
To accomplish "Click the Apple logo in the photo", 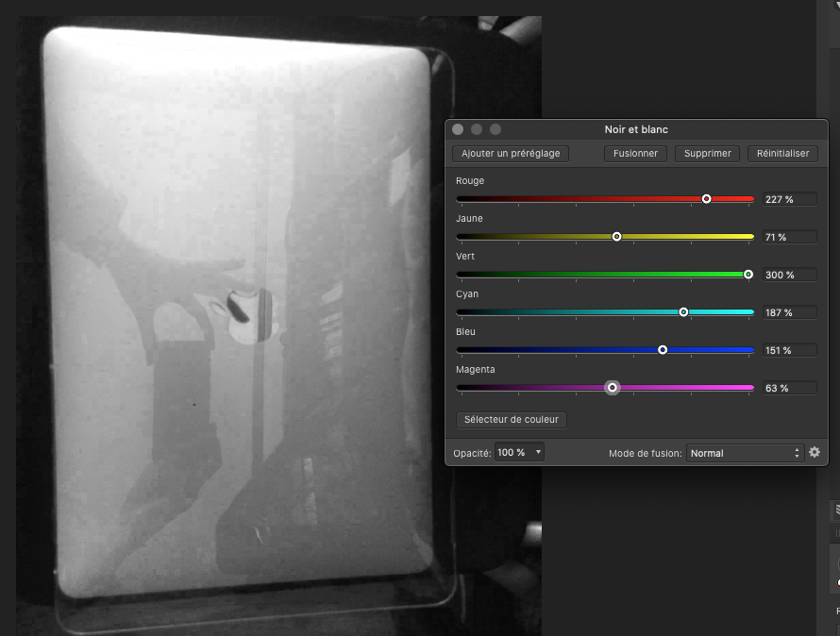I will (250, 315).
